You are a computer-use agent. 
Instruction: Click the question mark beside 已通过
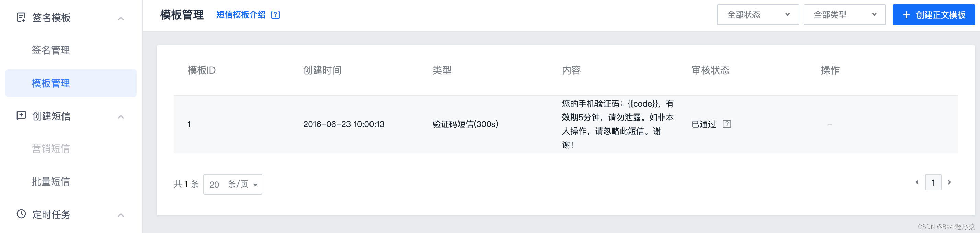click(x=727, y=124)
